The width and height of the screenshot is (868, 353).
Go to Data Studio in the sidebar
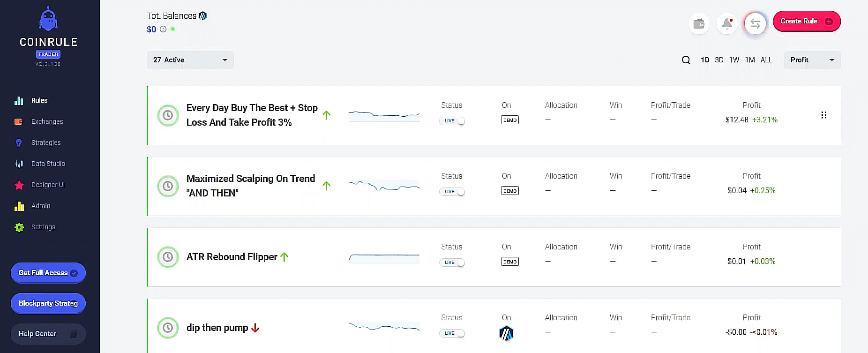coord(48,164)
